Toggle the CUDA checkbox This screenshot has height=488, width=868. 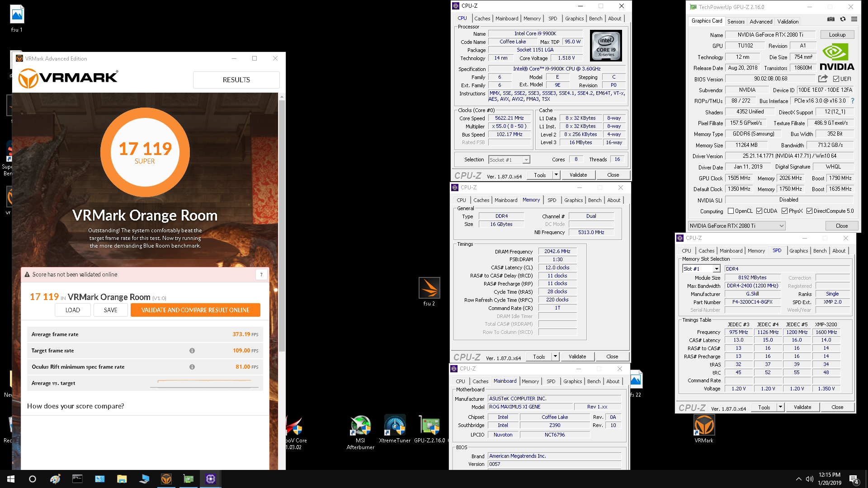pos(759,211)
